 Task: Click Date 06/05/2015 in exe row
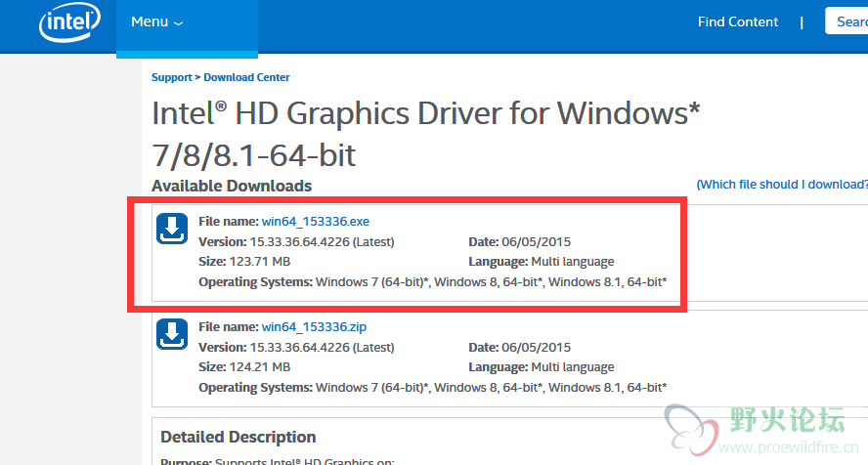click(x=519, y=241)
